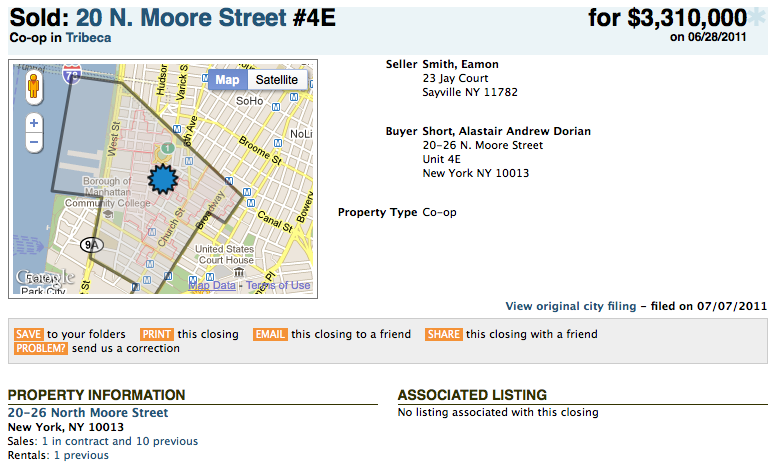Viewport: 778px width, 467px height.
Task: Click the SHARE closing icon
Action: (444, 334)
